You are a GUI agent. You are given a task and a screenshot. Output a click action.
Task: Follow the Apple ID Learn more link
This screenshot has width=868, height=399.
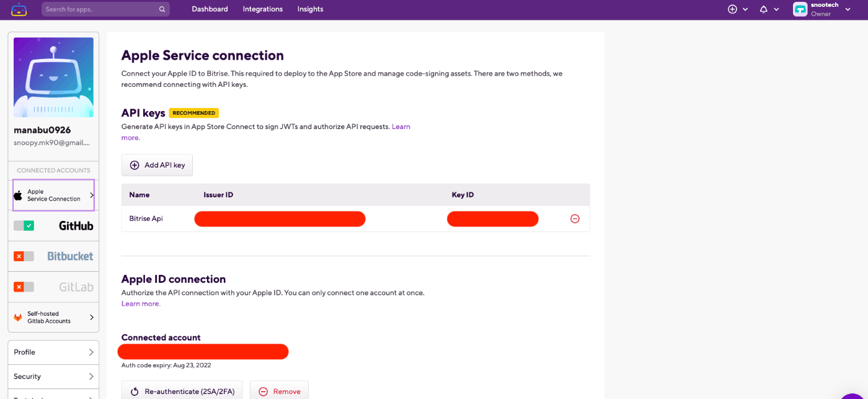pos(141,304)
